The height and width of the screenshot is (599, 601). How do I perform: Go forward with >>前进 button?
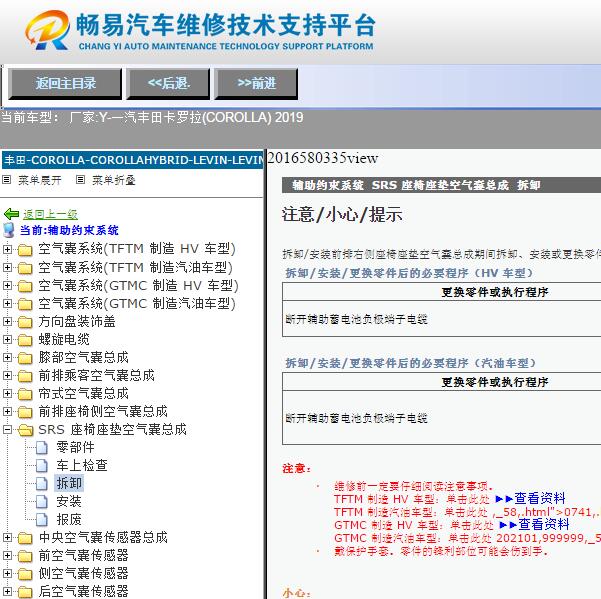(256, 83)
